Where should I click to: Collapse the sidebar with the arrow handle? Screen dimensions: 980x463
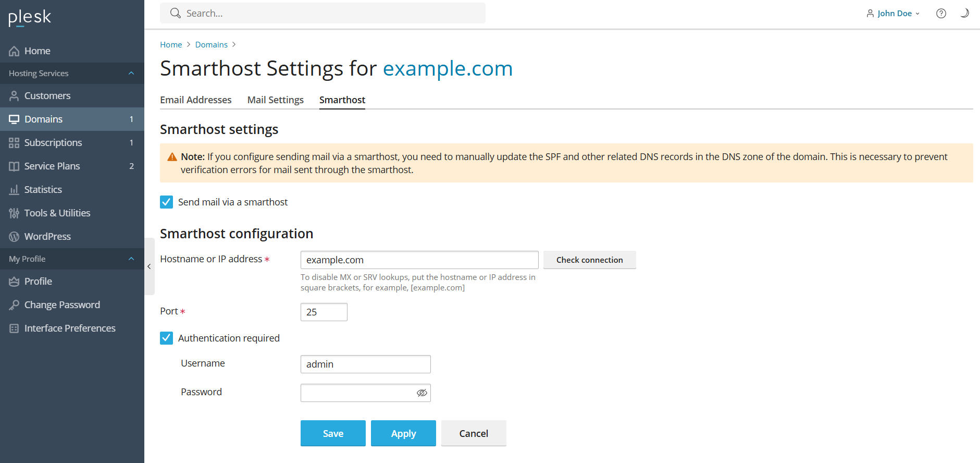(149, 266)
